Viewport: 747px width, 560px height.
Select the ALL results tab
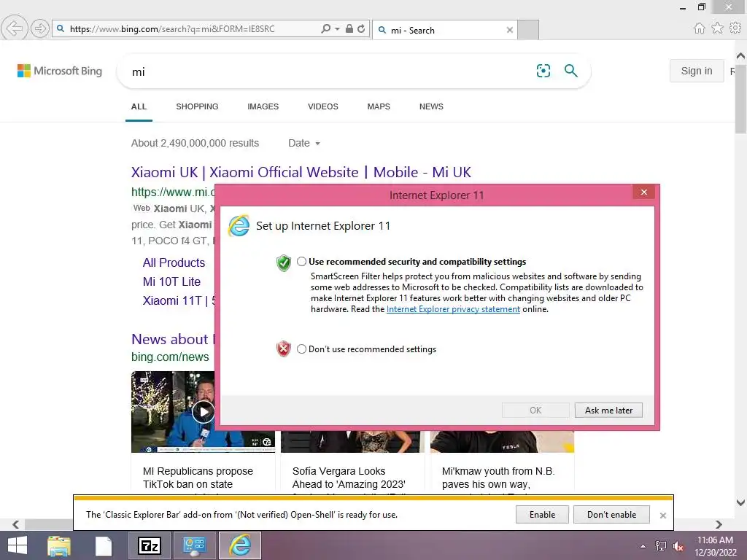[x=139, y=106]
